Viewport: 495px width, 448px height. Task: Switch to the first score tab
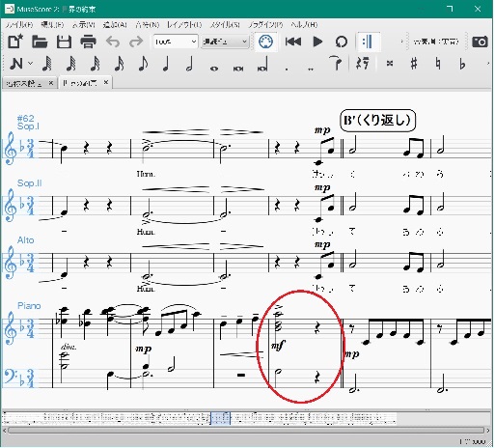click(24, 83)
